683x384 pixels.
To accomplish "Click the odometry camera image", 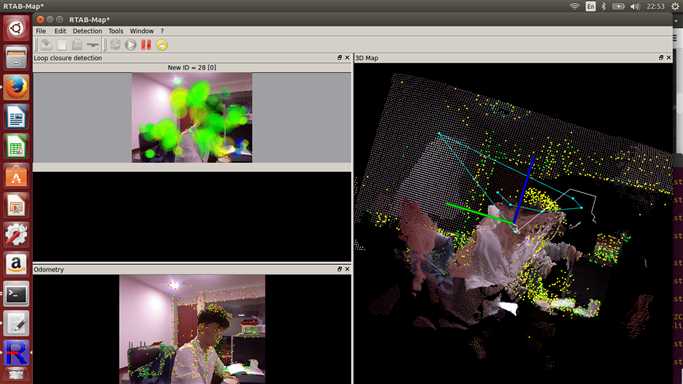I will pyautogui.click(x=192, y=329).
